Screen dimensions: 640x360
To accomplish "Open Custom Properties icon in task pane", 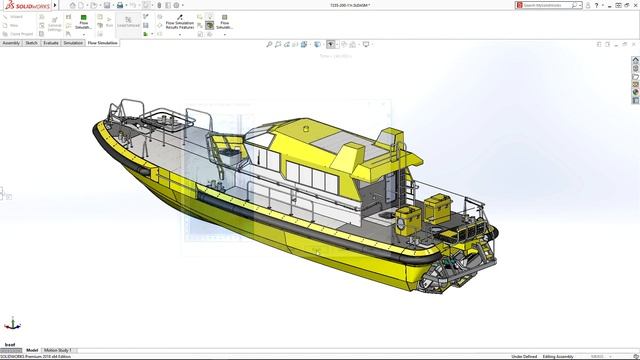I will tap(636, 100).
